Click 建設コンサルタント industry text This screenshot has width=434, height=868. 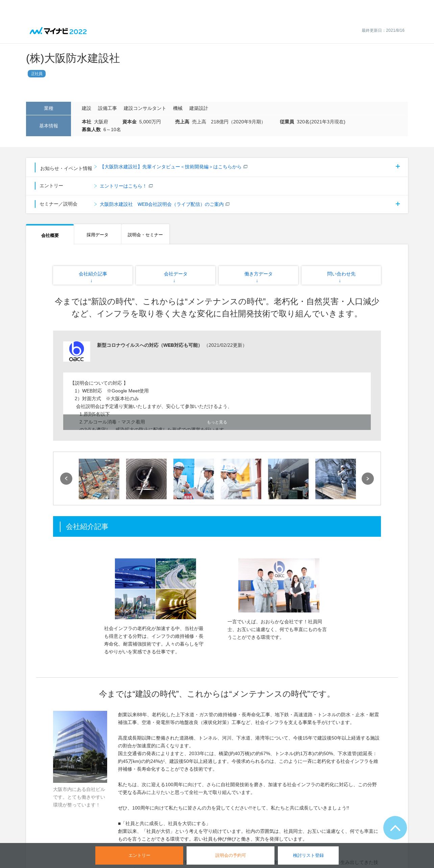[x=145, y=108]
